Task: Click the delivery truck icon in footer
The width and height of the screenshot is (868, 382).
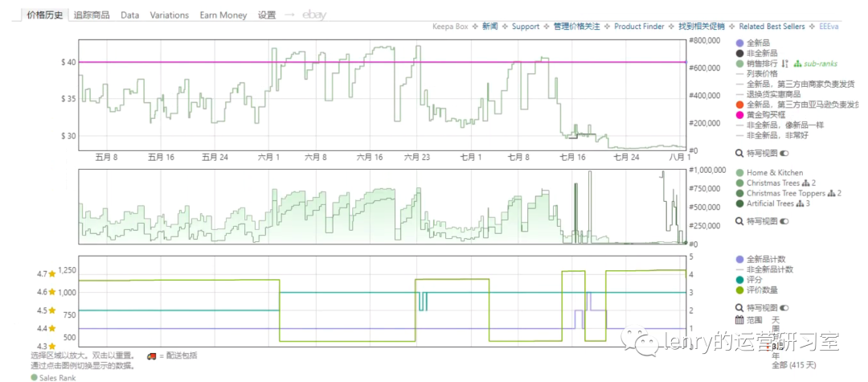Action: click(152, 356)
